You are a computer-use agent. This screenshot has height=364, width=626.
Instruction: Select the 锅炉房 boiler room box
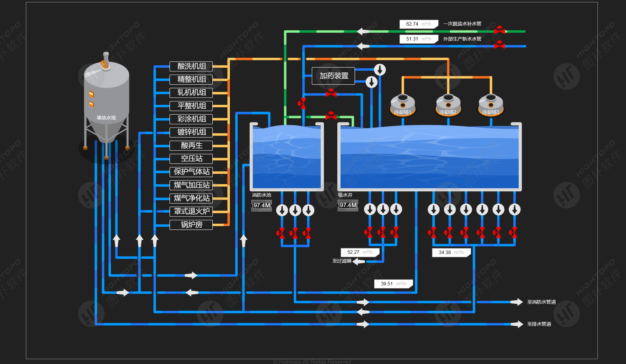point(191,225)
